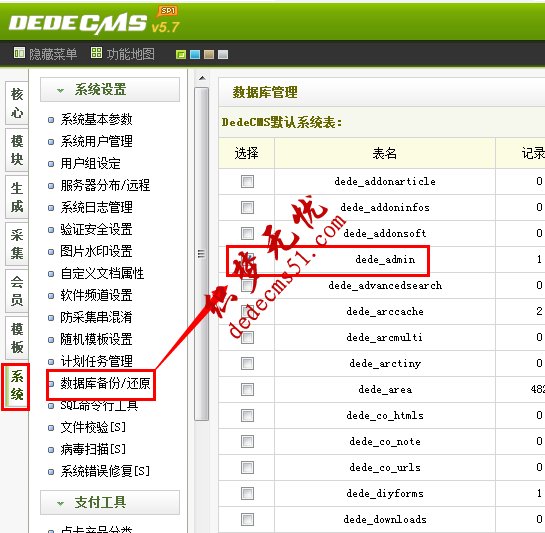
Task: Open 随机模板设置 page
Action: pos(96,339)
